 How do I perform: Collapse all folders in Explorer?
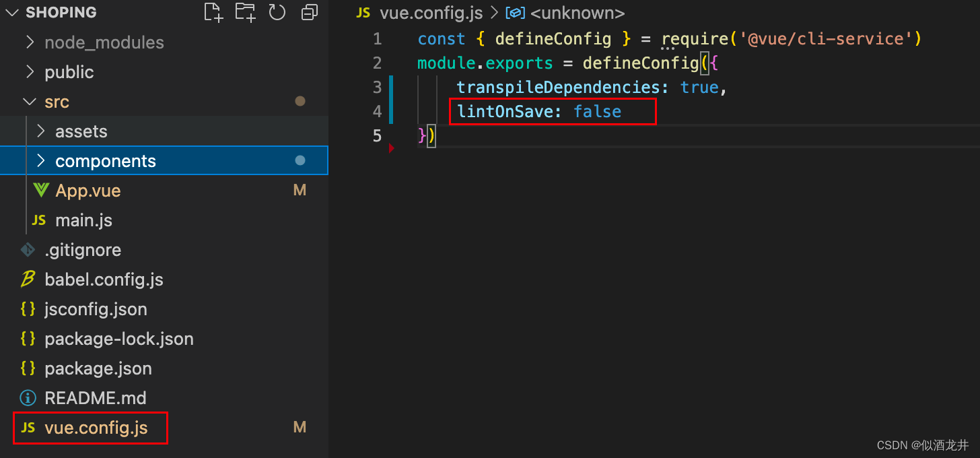pyautogui.click(x=310, y=12)
